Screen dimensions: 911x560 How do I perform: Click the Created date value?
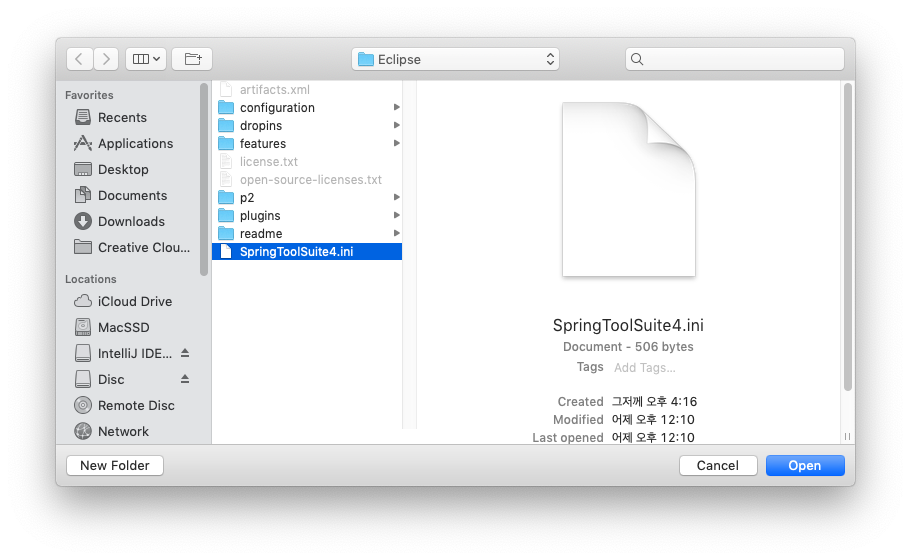654,401
